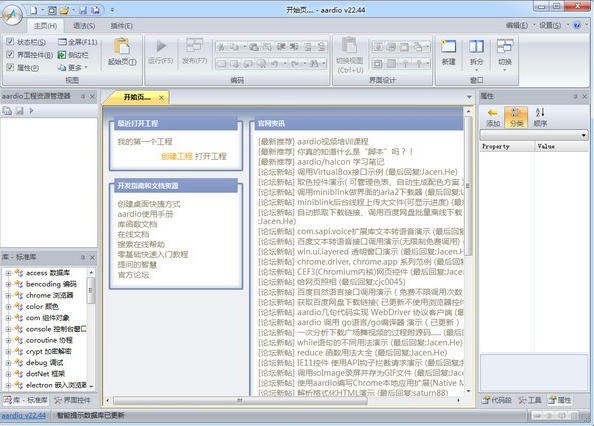Switch to the 插件(E) ribbon tab
The image size is (594, 426).
click(x=122, y=26)
